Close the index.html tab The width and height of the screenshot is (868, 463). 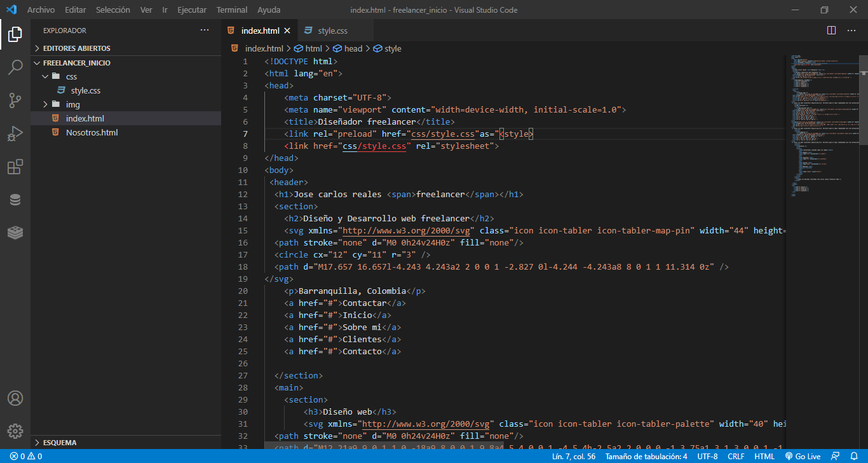pos(287,31)
